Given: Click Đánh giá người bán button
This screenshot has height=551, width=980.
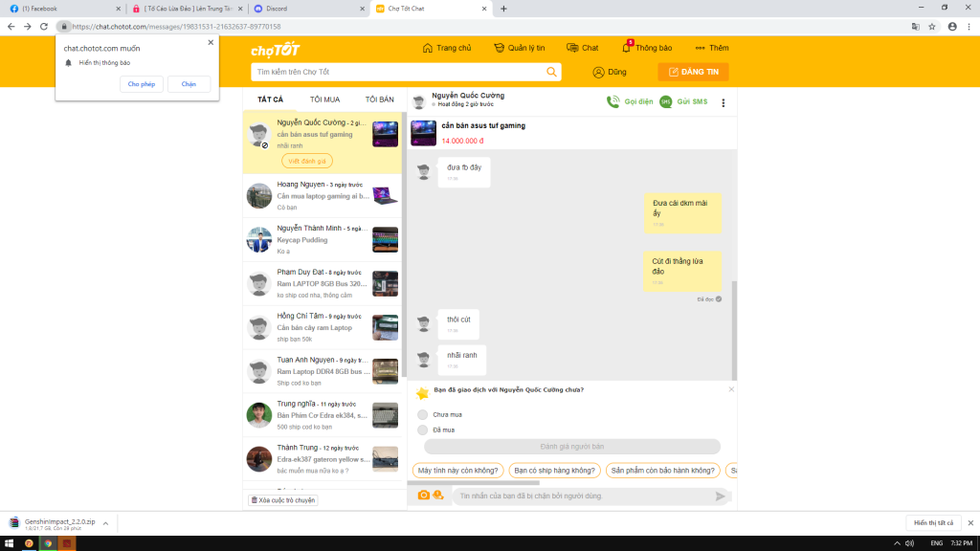Looking at the screenshot, I should point(572,447).
